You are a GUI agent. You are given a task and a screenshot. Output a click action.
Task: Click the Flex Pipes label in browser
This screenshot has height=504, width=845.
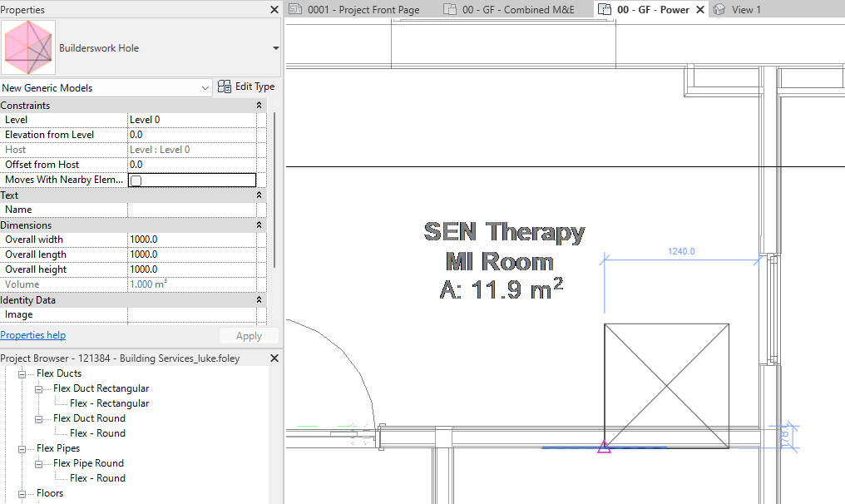(58, 448)
